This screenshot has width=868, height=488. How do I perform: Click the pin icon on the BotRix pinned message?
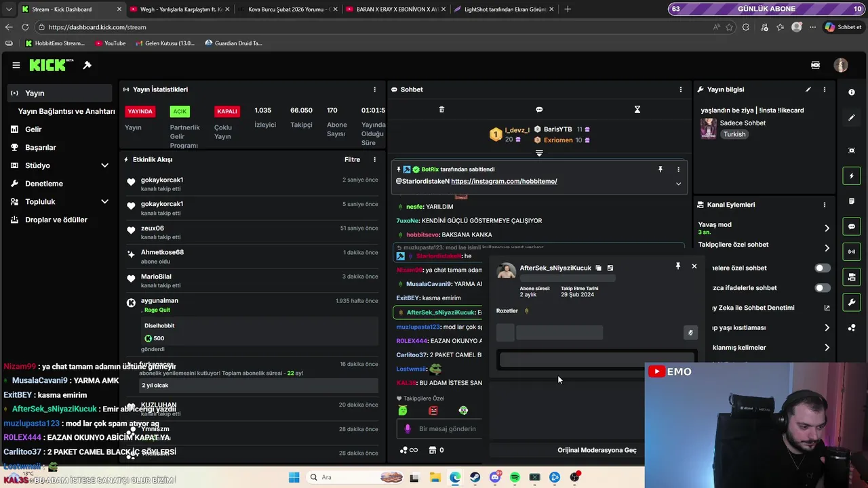pos(660,169)
